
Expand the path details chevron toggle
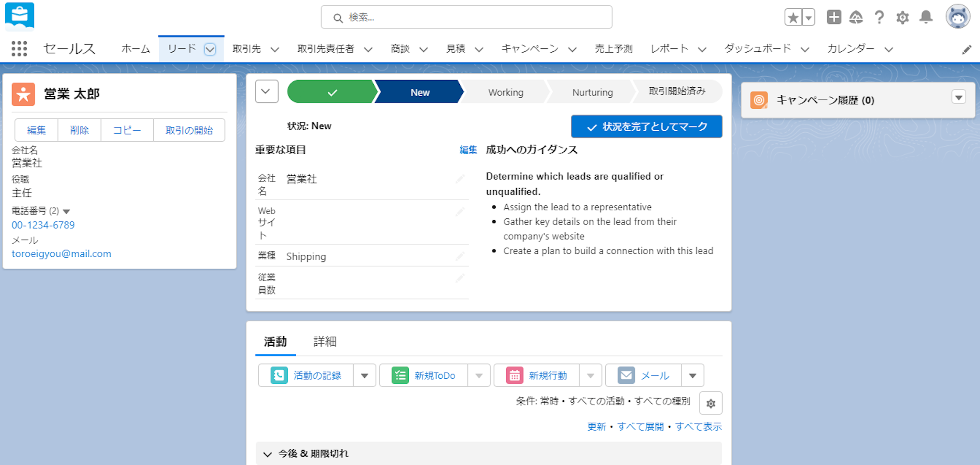pyautogui.click(x=267, y=91)
